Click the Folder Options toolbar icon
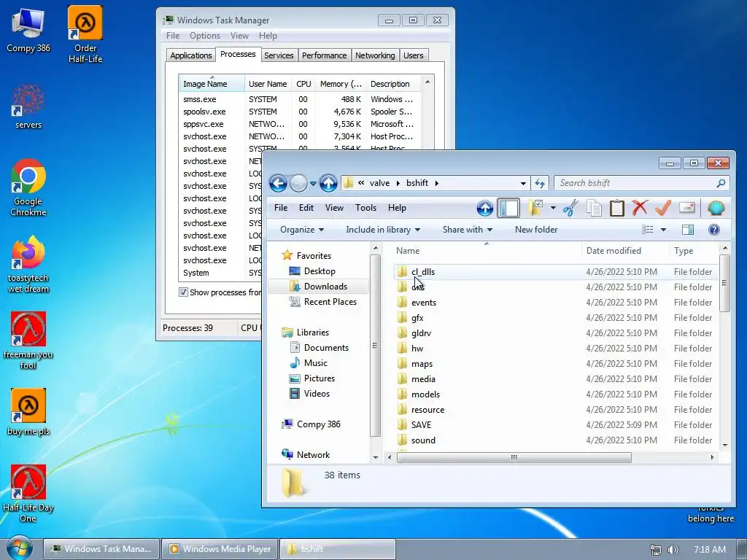This screenshot has height=560, width=747. pos(535,208)
